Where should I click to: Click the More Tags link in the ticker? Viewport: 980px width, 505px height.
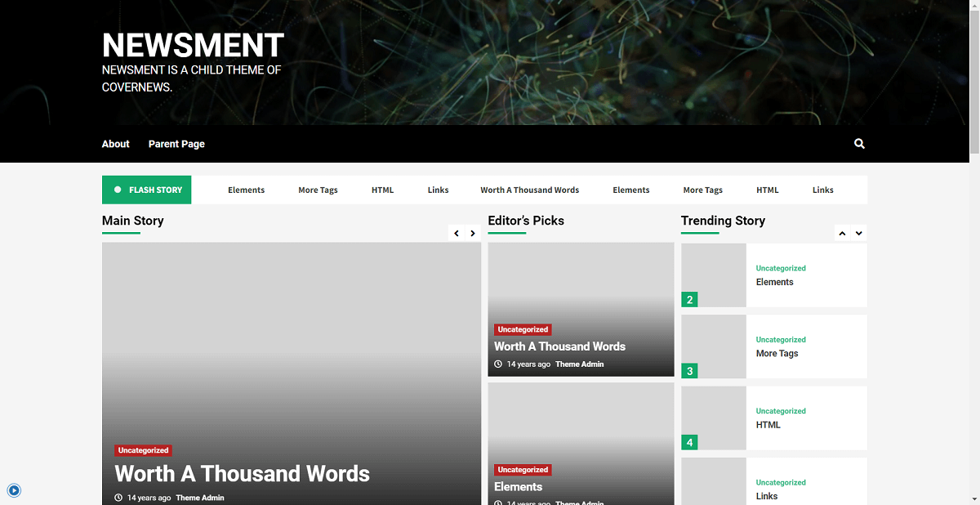318,190
